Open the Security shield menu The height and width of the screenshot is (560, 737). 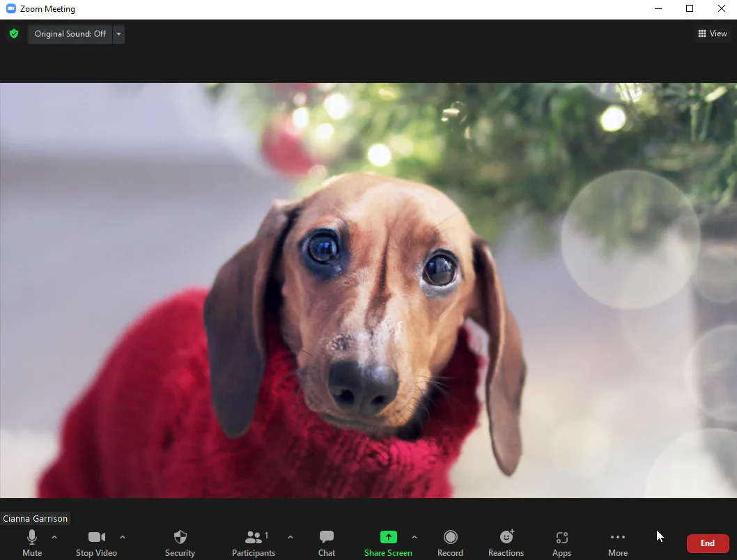pyautogui.click(x=180, y=543)
